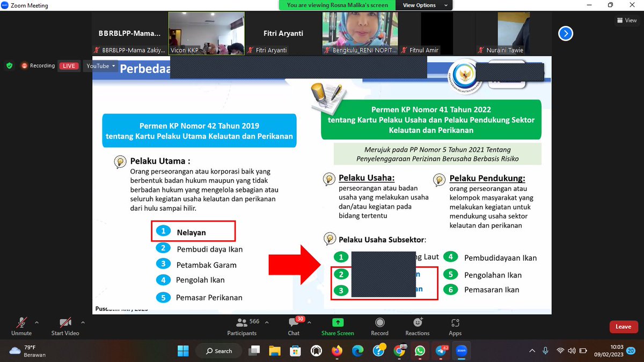Click battery icon in system tray
Screen dimensions: 644x362
click(x=584, y=351)
